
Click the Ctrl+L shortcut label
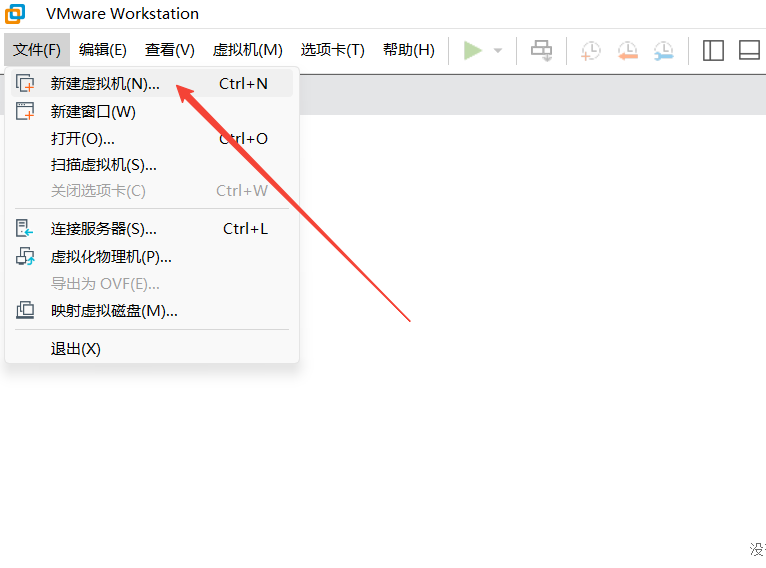[245, 229]
